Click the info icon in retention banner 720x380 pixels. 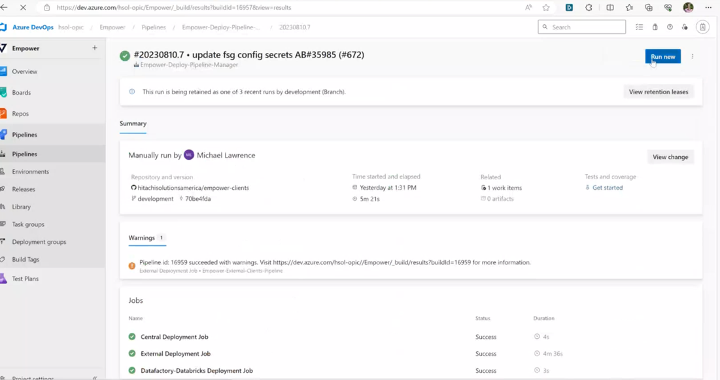pos(132,92)
